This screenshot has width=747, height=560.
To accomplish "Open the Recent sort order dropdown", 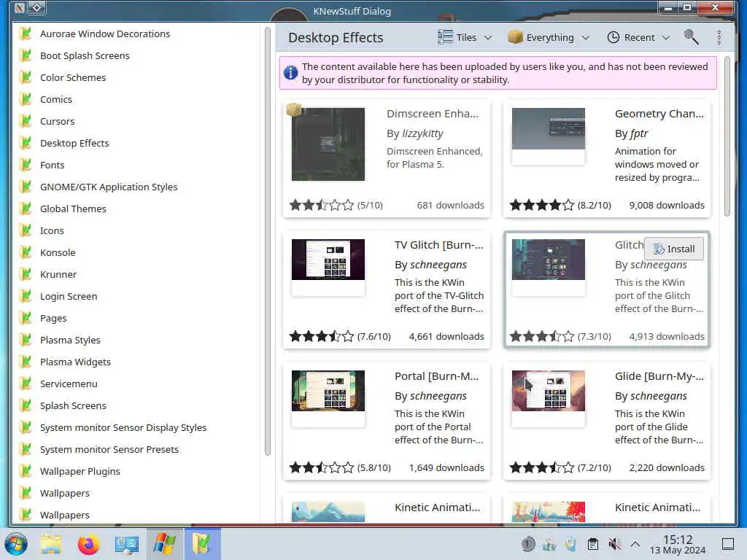I will [638, 37].
